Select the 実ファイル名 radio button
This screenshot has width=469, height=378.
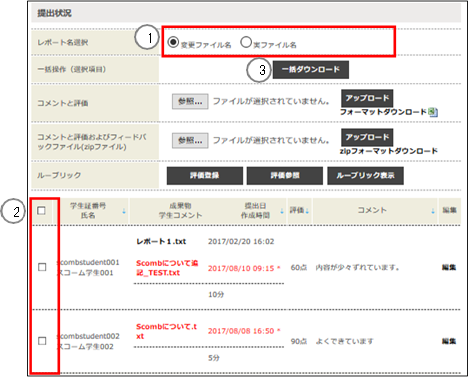(246, 42)
